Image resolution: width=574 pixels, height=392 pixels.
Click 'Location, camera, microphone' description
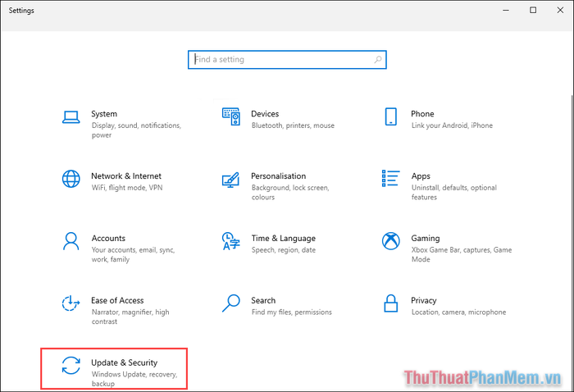[x=458, y=312]
